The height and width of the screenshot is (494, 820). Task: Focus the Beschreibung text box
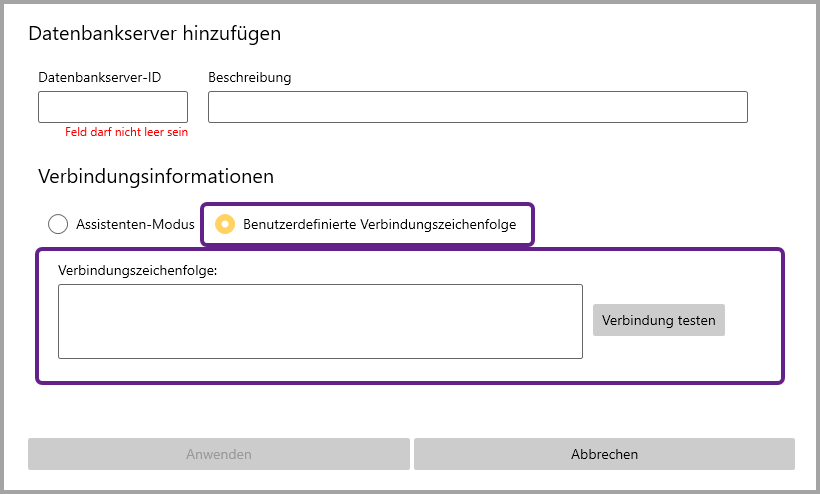coord(477,107)
